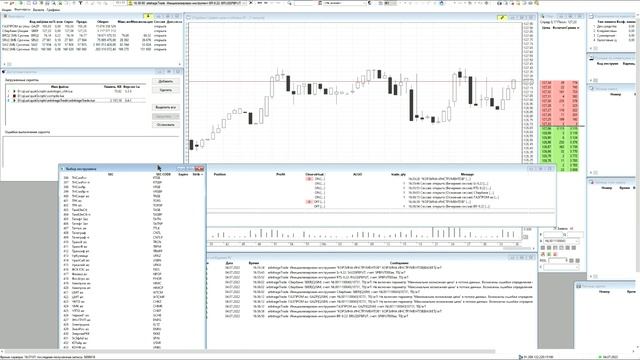Click the greyed Запустить button in scripts window
Image resolution: width=640 pixels, height=360 pixels.
(166, 116)
